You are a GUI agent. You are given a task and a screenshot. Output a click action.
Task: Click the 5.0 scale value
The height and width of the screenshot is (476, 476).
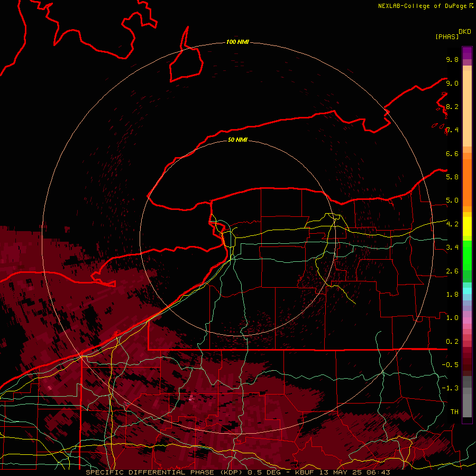tap(452, 200)
